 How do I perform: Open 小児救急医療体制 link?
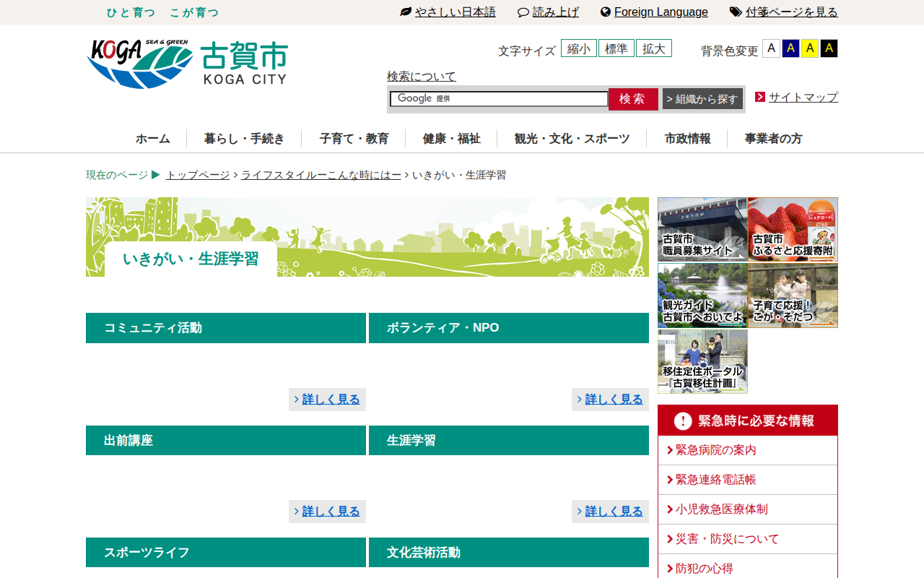point(722,509)
